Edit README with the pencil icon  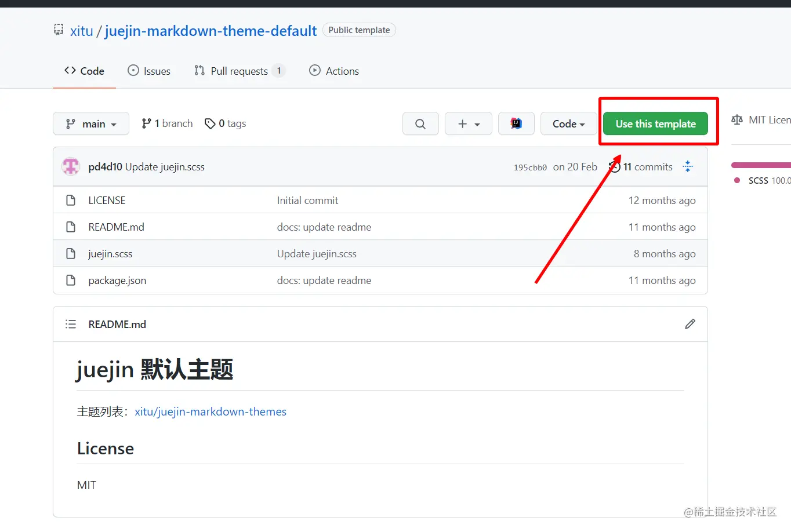tap(690, 324)
